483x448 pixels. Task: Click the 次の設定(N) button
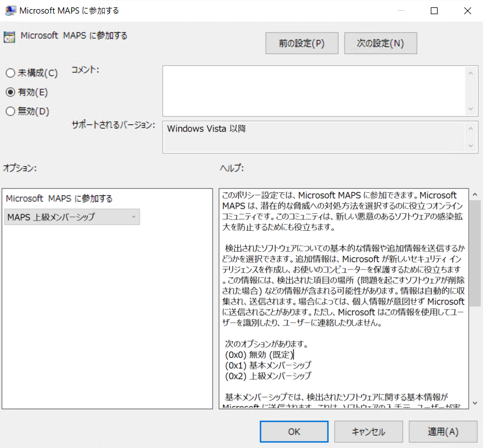point(380,43)
